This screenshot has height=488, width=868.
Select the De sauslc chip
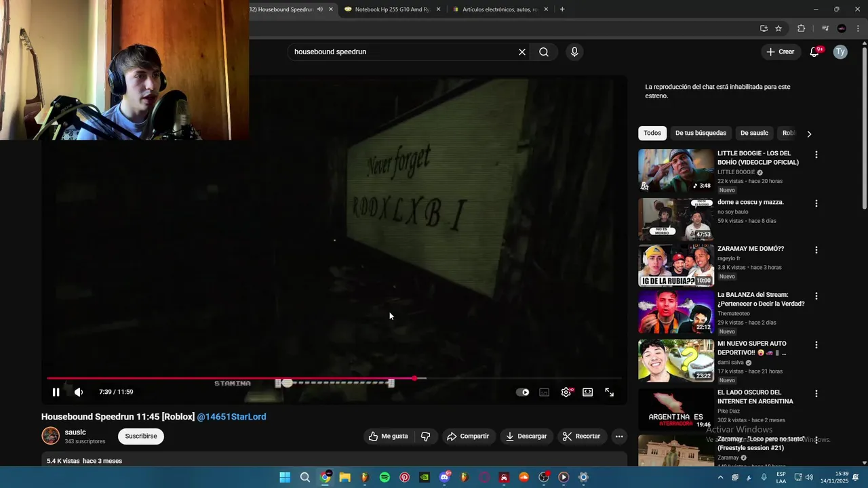tap(754, 133)
